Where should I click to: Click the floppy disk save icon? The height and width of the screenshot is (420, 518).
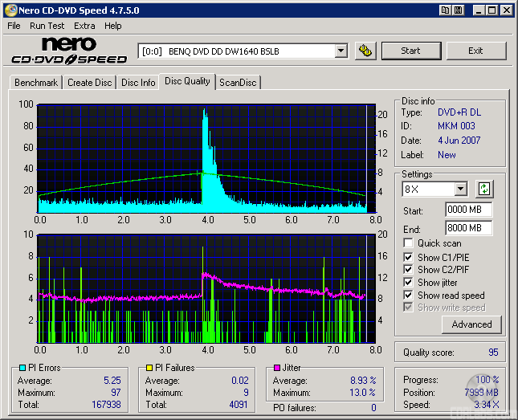coord(458,10)
